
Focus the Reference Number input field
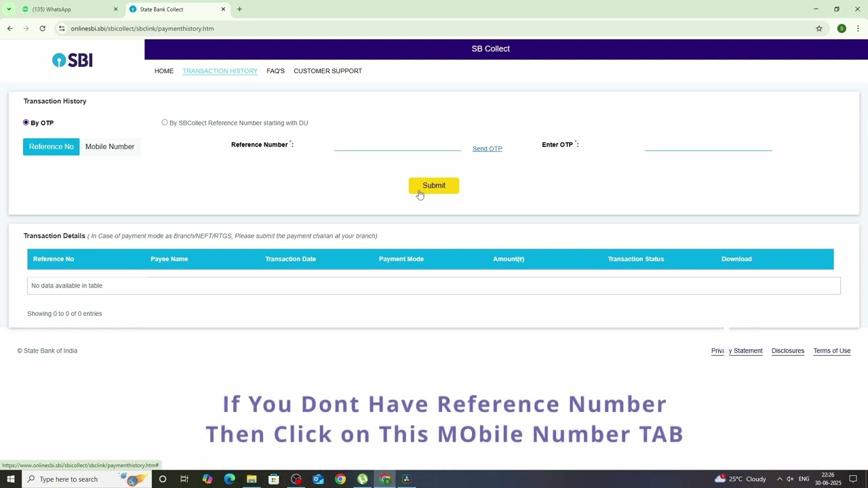tap(397, 145)
